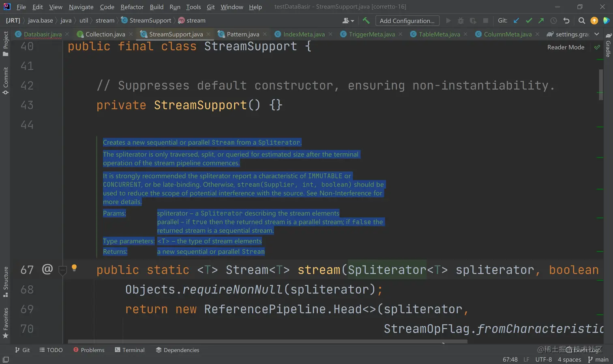Click the yellow intention lightbulb
The image size is (613, 364).
(74, 268)
